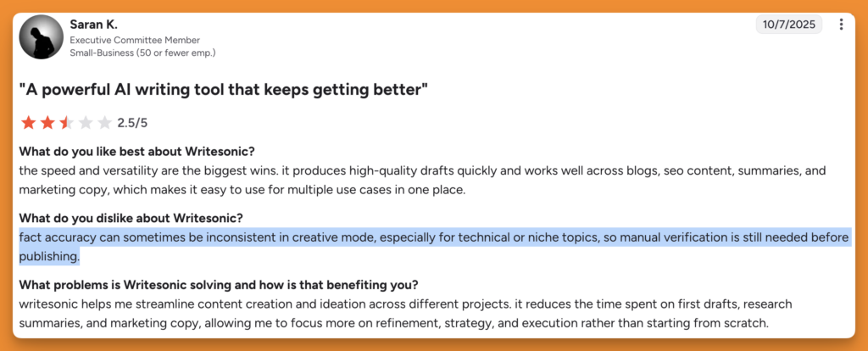Click Saran K.'s profile avatar

pyautogui.click(x=41, y=38)
